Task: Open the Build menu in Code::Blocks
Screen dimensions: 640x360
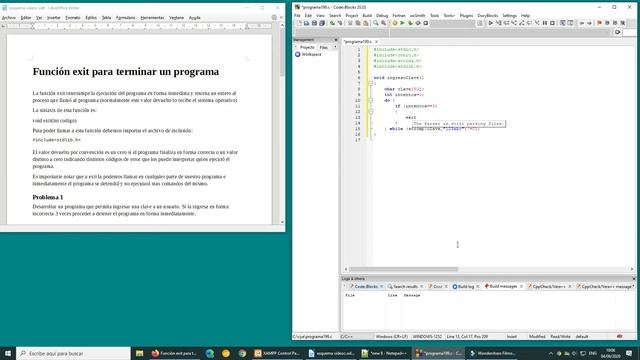Action: [x=367, y=16]
